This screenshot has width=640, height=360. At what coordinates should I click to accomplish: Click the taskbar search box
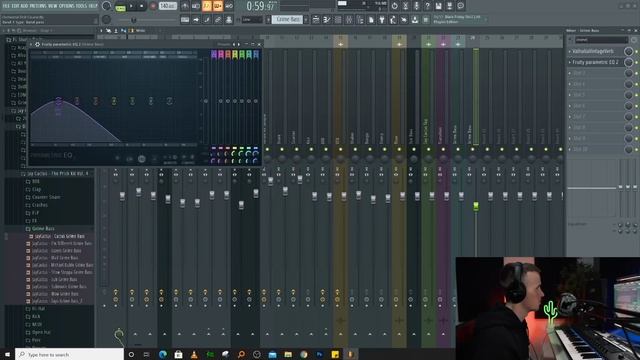coord(69,354)
